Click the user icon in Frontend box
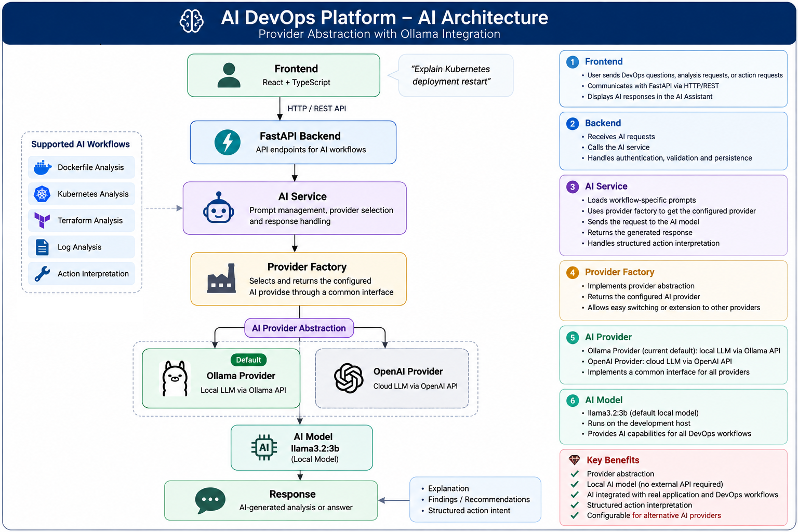This screenshot has width=798, height=532. pyautogui.click(x=229, y=75)
